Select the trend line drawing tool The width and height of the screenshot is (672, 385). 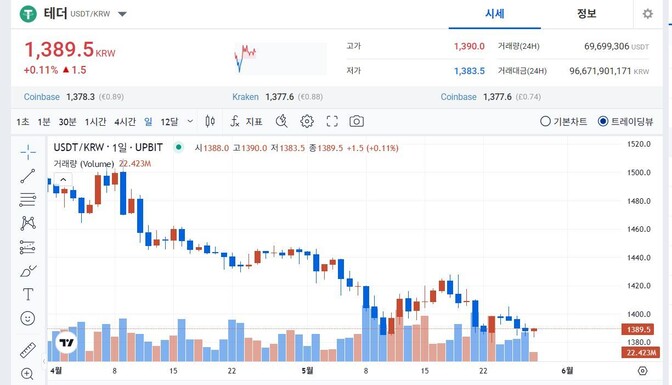(28, 176)
